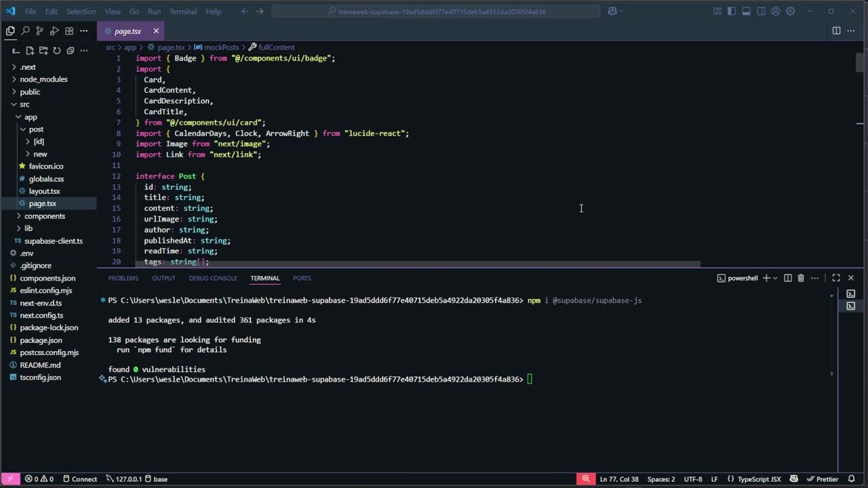Image resolution: width=868 pixels, height=488 pixels.
Task: Open the Search view in activity bar
Action: click(25, 31)
